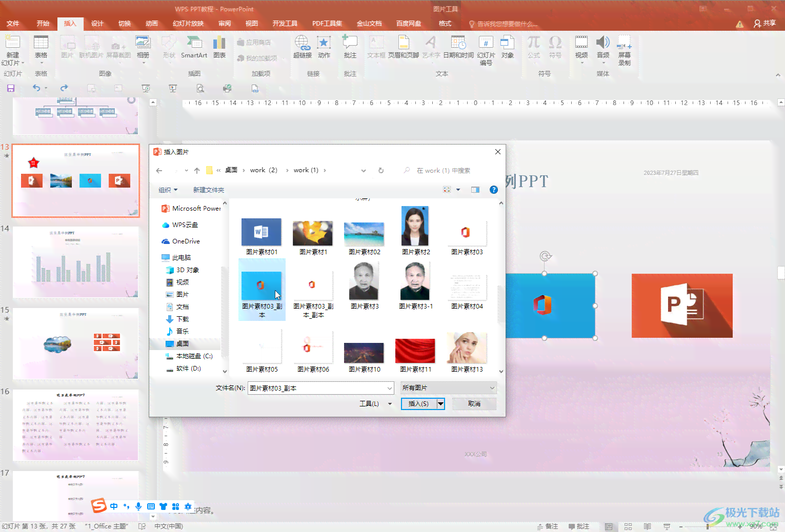Expand the 组织 organize menu
Screen dimensions: 785x532
click(x=168, y=190)
